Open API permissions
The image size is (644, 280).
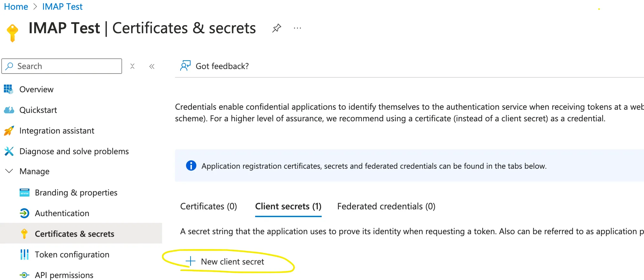(x=64, y=275)
